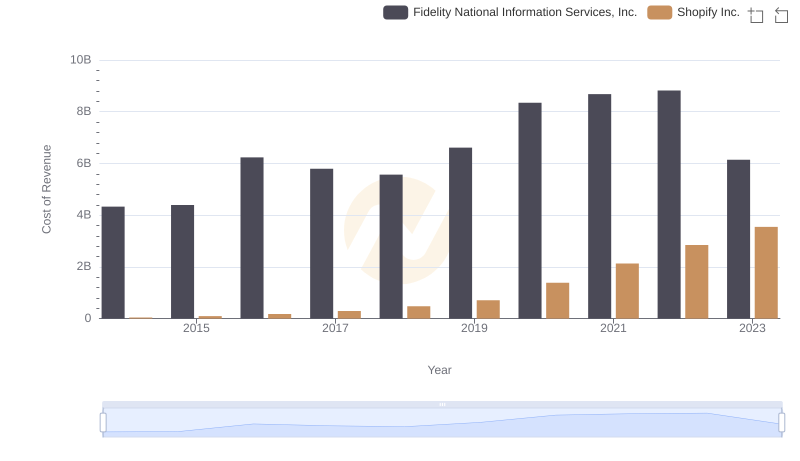Viewport: 800px width, 461px height.
Task: Click the 8B y-axis label
Action: pos(84,111)
